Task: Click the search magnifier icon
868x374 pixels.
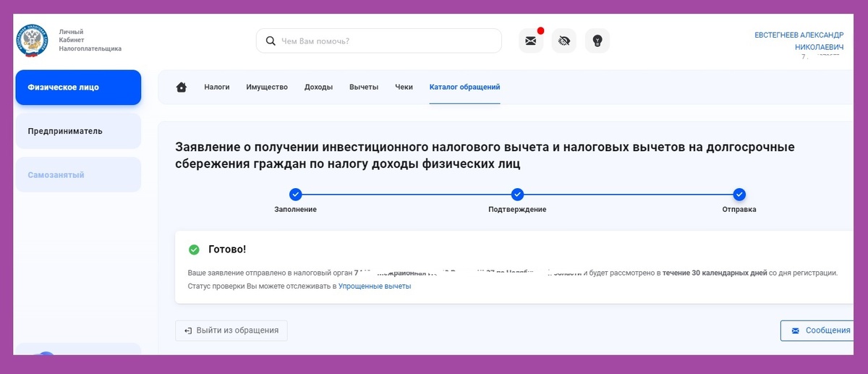Action: 271,41
